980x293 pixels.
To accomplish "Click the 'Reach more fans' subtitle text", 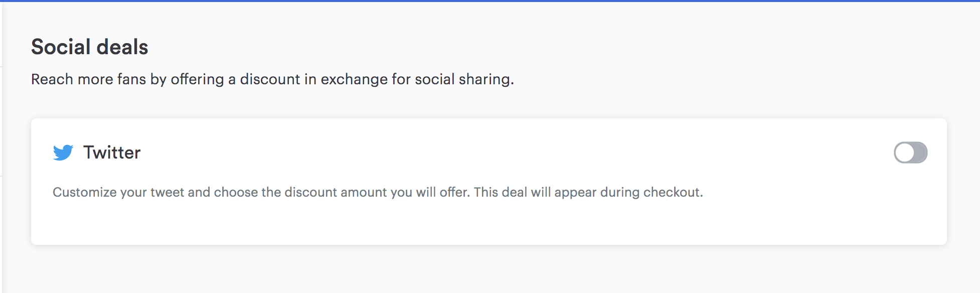I will point(272,79).
